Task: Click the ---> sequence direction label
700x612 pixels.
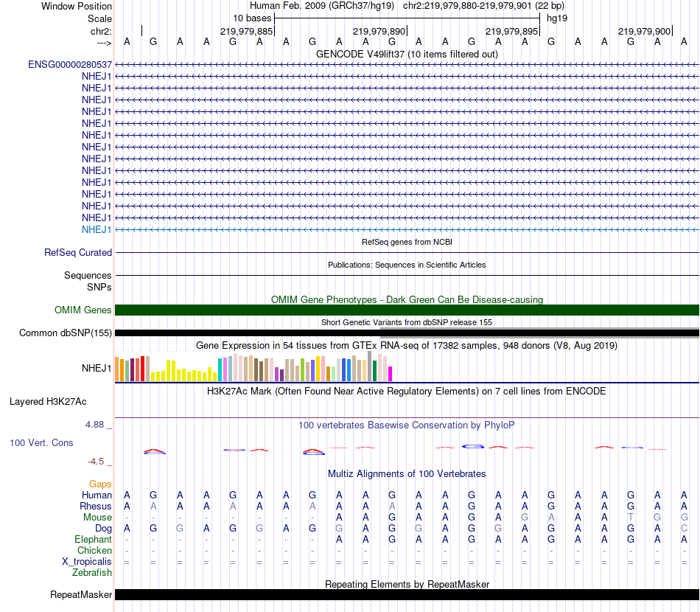Action: click(x=104, y=43)
